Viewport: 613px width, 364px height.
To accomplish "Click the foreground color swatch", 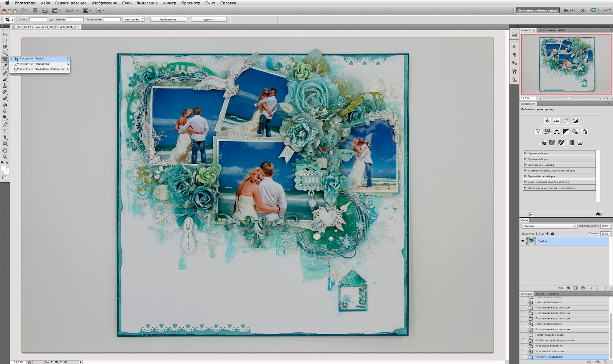I will coord(3,168).
